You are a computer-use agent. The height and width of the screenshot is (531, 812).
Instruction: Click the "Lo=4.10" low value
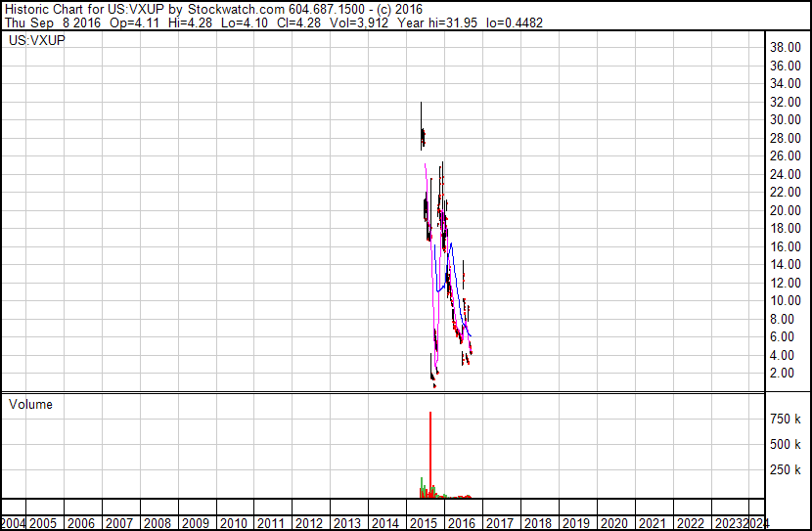point(244,22)
